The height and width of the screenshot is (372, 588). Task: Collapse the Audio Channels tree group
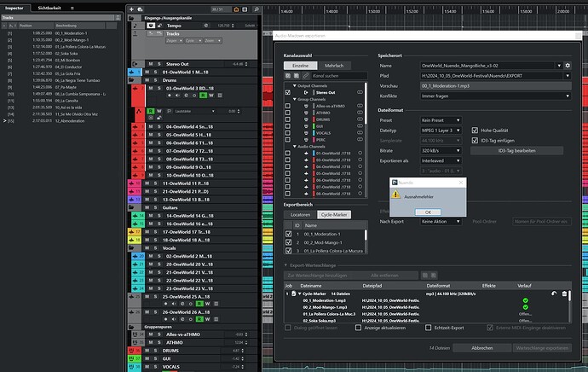coord(294,147)
